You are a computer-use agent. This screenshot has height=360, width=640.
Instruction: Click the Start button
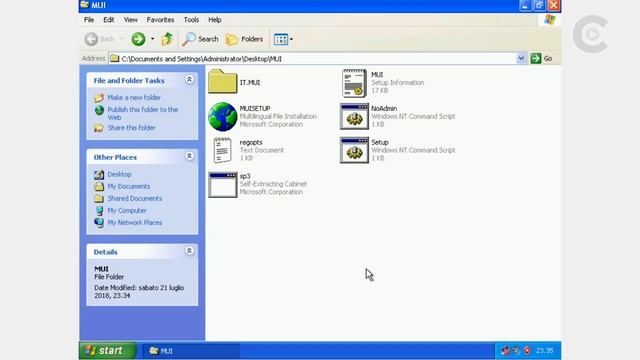click(108, 351)
